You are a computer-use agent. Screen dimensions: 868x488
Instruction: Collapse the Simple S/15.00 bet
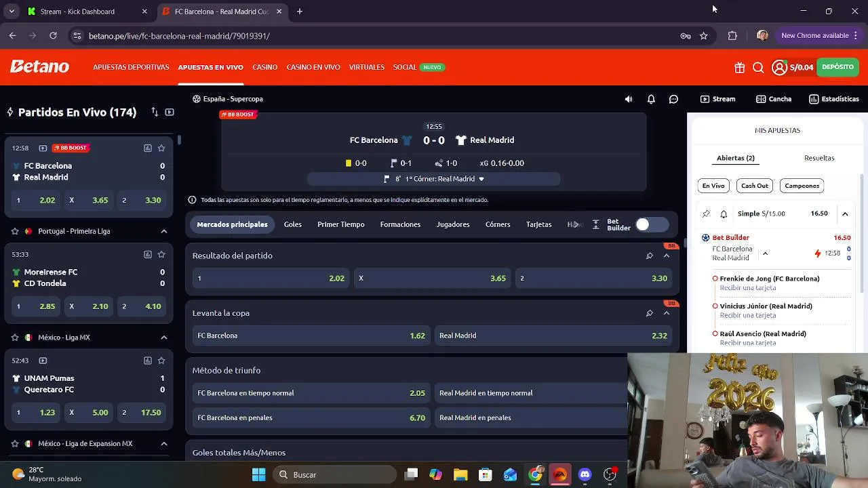coord(845,213)
